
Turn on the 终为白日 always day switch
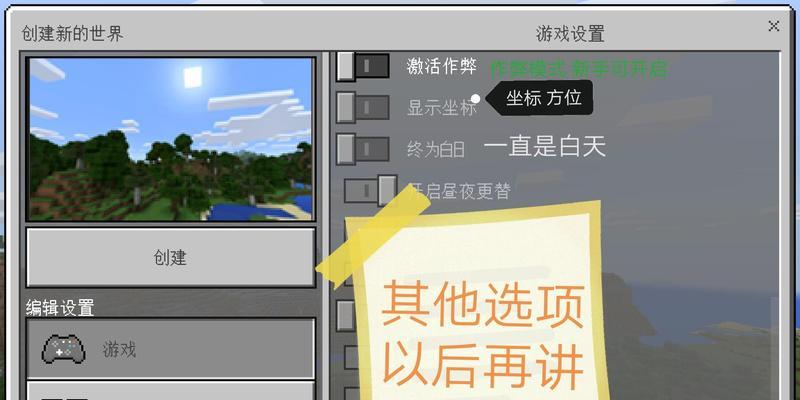click(362, 149)
